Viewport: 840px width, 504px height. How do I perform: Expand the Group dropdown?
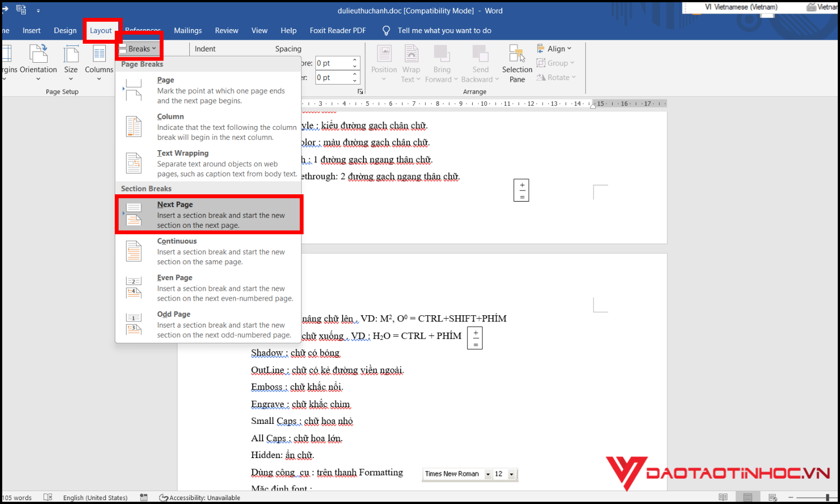pyautogui.click(x=556, y=63)
